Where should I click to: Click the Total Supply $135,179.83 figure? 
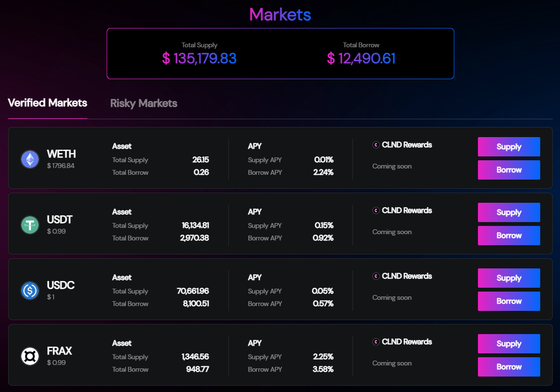(199, 58)
